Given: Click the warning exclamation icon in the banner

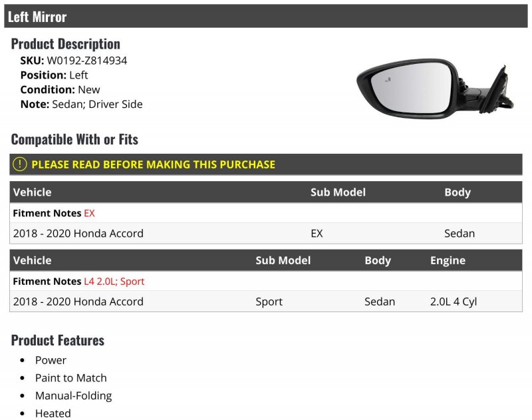Looking at the screenshot, I should click(x=21, y=164).
